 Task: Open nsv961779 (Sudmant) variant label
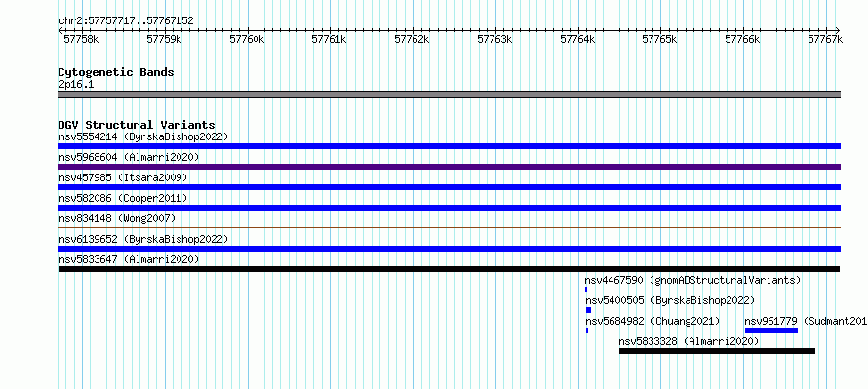pyautogui.click(x=806, y=321)
